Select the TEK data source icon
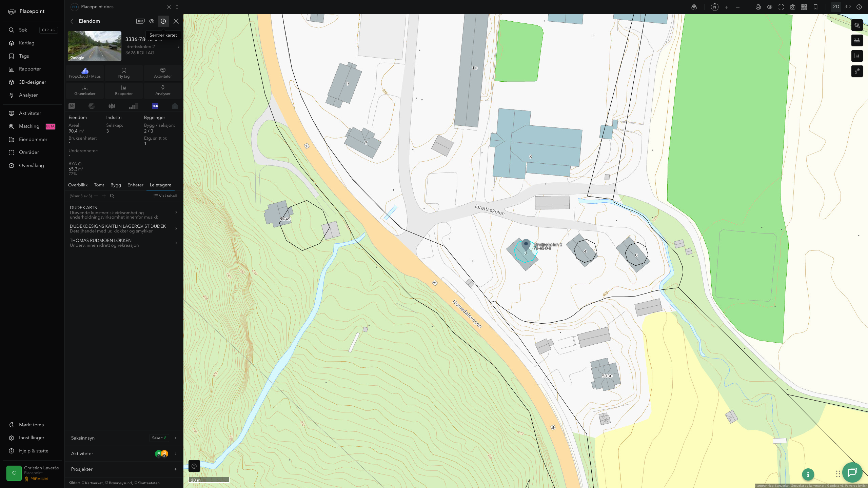868x488 pixels. [x=155, y=106]
